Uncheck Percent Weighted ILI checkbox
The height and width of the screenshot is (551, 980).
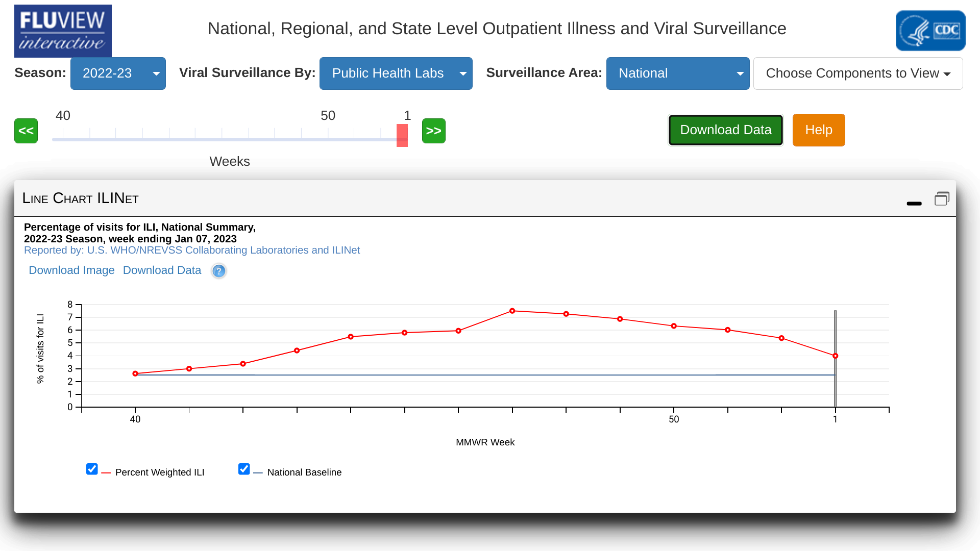click(92, 469)
